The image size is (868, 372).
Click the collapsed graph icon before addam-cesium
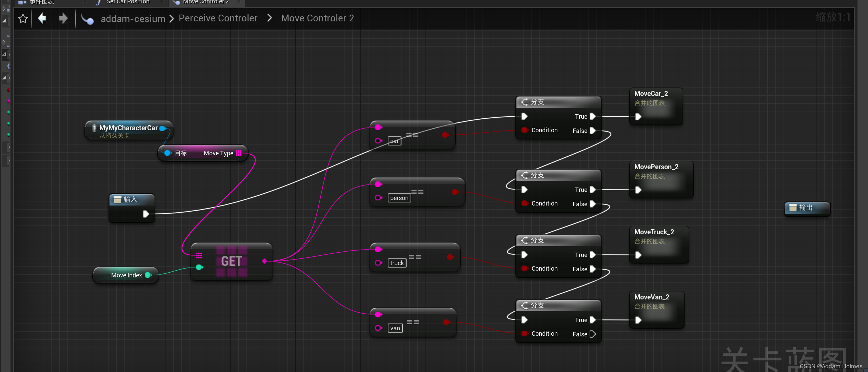point(87,19)
